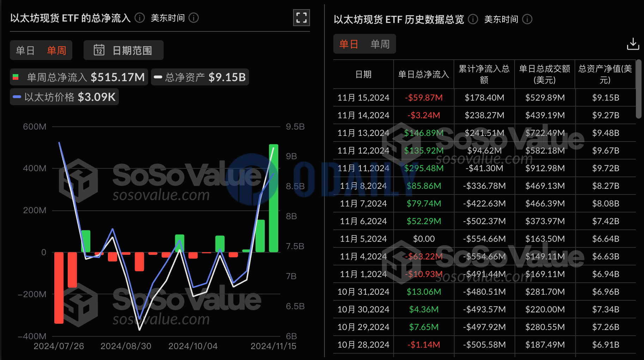Click the 单日总成交额(美元) column header

tap(545, 74)
